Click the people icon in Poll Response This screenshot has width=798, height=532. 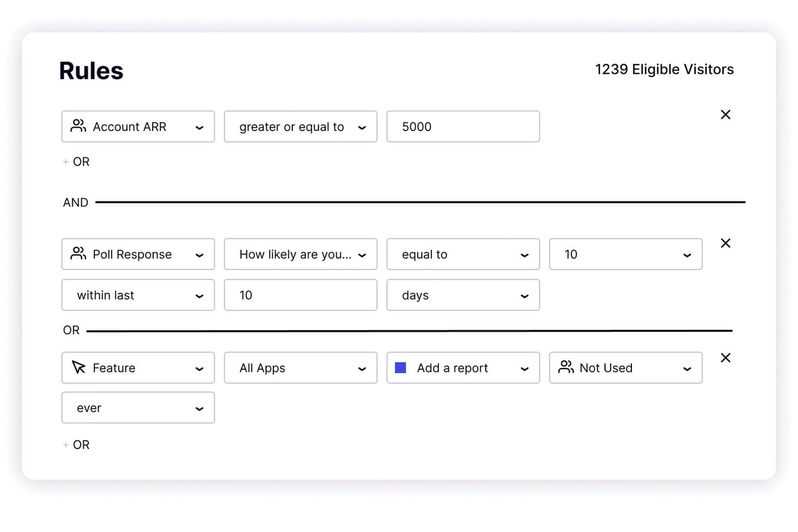(79, 253)
